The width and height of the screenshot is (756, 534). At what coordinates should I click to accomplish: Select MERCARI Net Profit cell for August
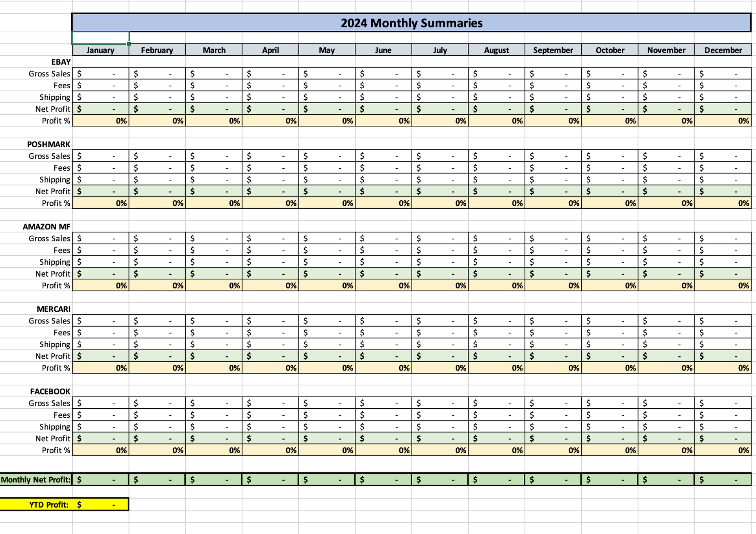pyautogui.click(x=497, y=356)
